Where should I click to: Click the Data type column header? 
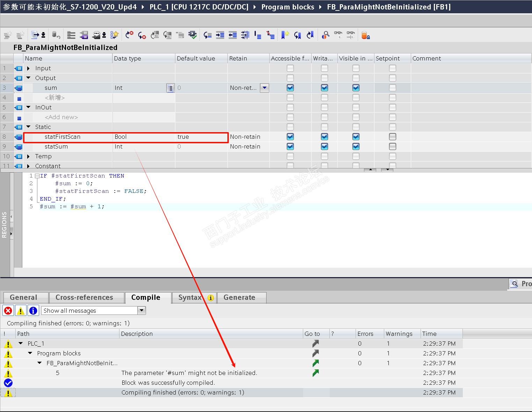144,58
